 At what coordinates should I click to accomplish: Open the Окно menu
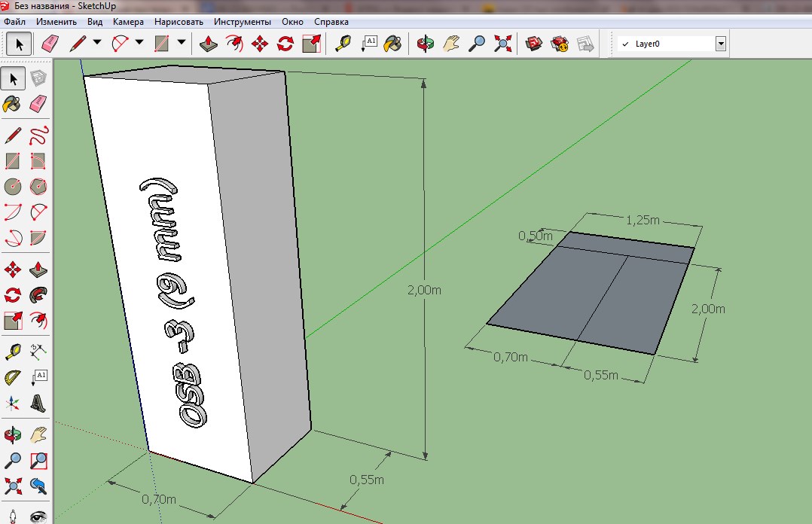click(x=292, y=22)
